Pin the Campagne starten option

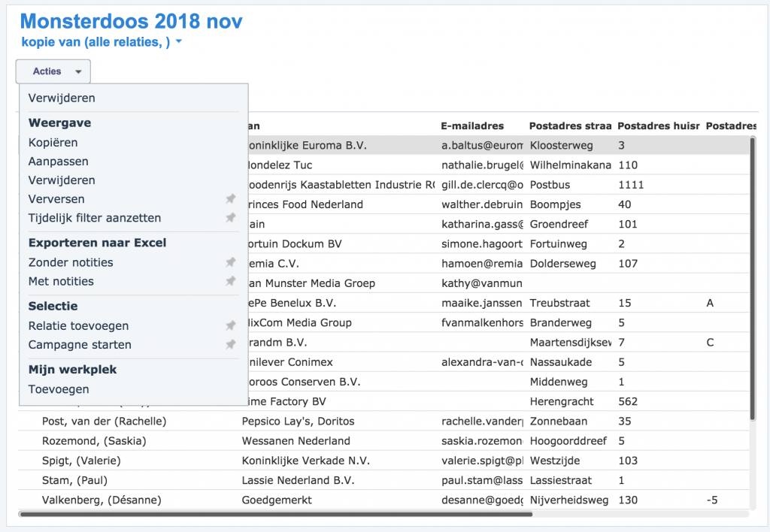231,345
